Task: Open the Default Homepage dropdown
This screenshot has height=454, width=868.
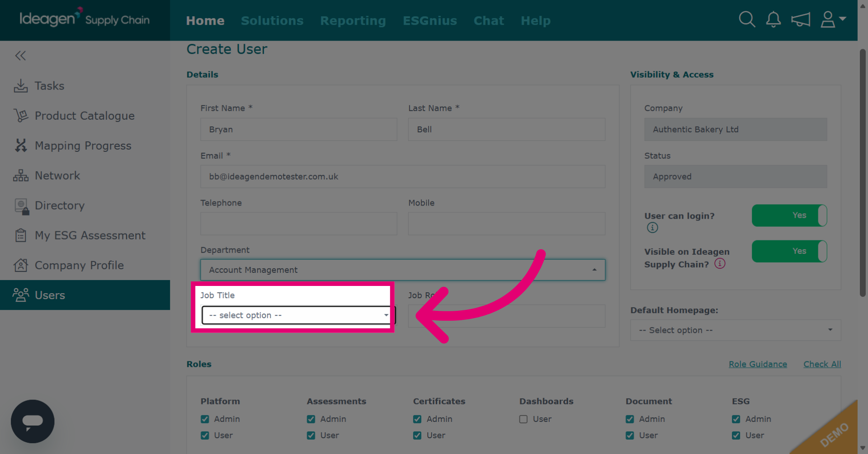Action: [736, 330]
